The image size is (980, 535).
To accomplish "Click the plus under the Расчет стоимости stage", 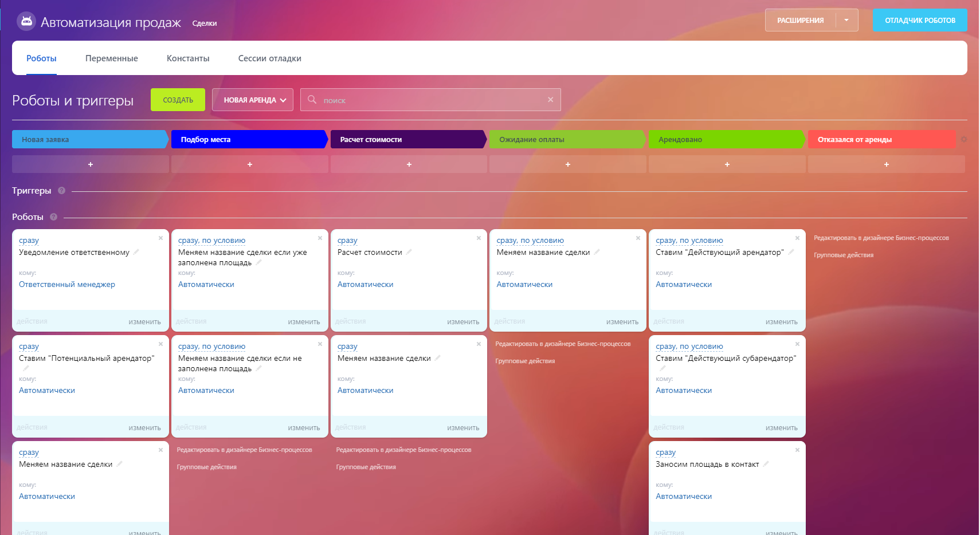I will (x=409, y=164).
